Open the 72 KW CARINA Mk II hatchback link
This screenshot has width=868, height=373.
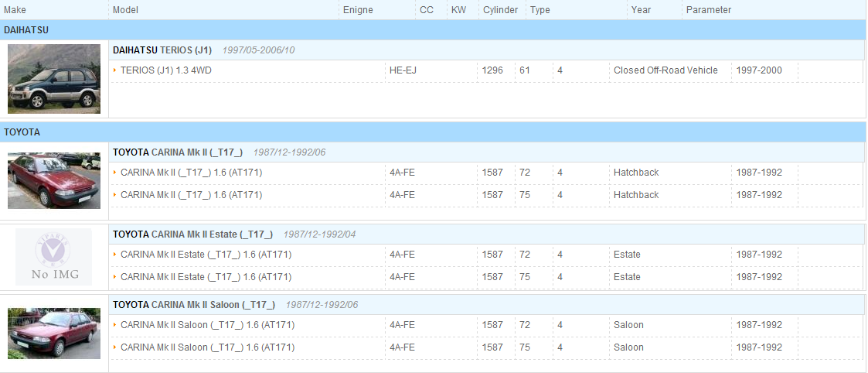tap(192, 173)
